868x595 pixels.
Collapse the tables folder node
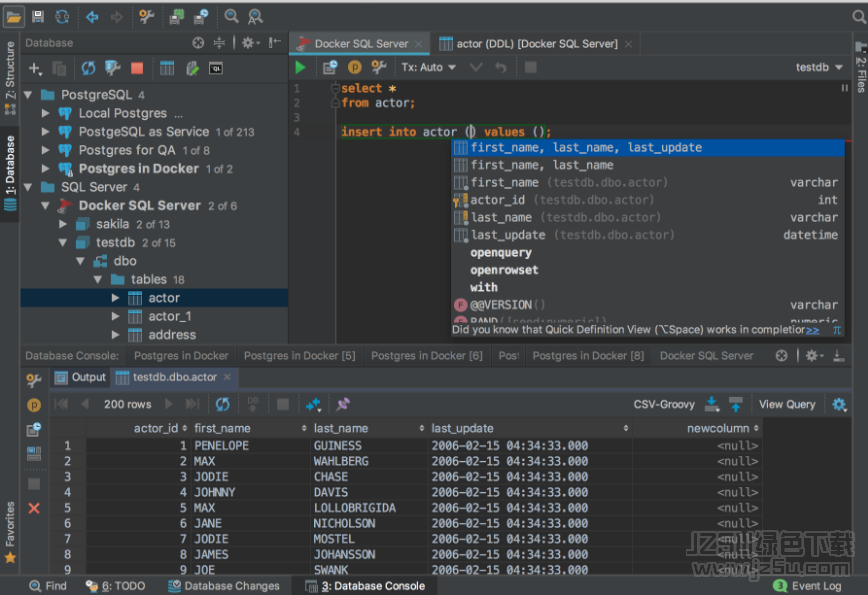(98, 280)
